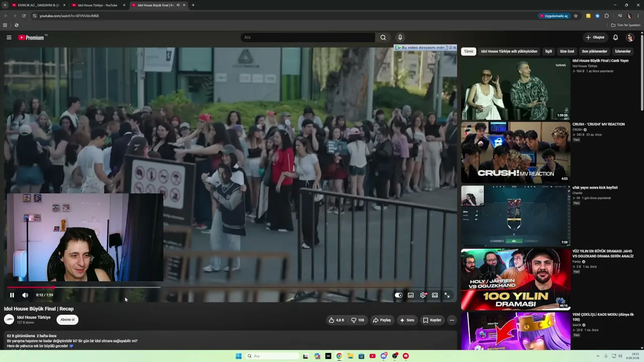The width and height of the screenshot is (644, 362).
Task: Open a new browser tab
Action: 193,5
